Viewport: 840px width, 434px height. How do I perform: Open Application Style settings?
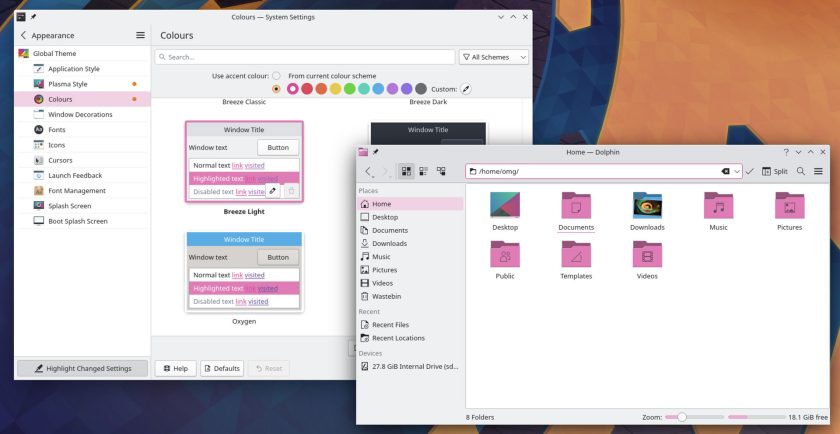point(83,69)
